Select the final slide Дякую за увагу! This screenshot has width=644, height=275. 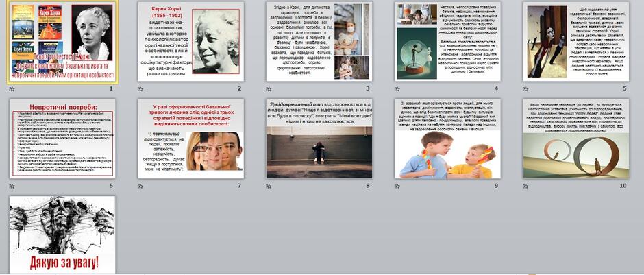[62, 235]
